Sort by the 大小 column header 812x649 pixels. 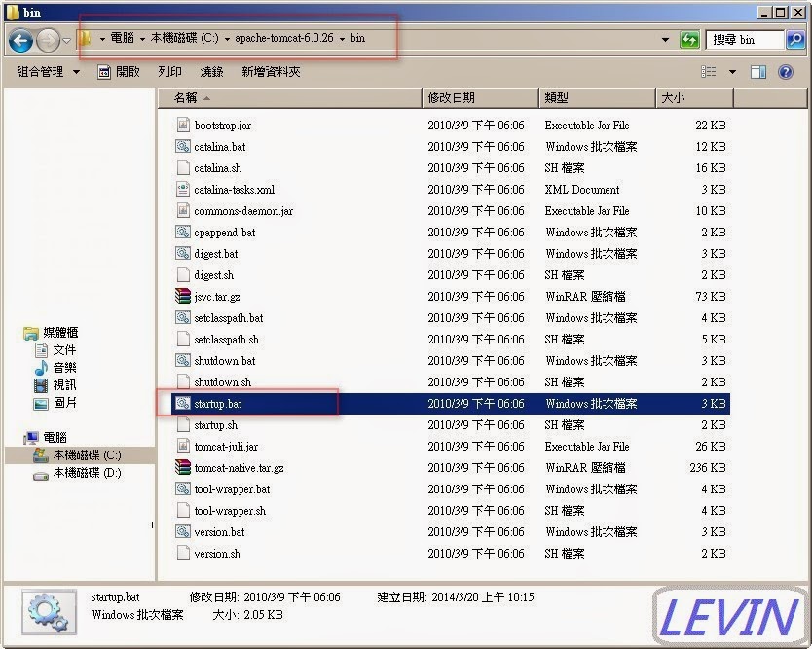(x=694, y=98)
